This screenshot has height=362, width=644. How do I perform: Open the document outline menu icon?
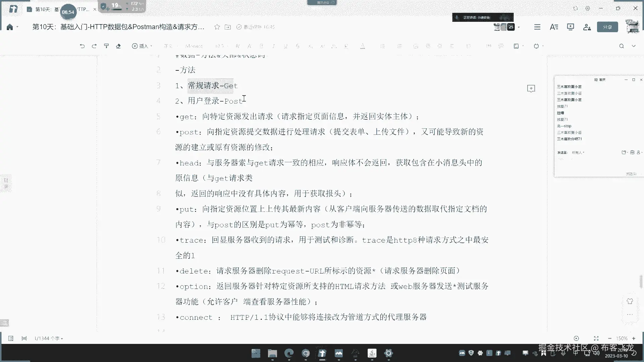(x=537, y=27)
